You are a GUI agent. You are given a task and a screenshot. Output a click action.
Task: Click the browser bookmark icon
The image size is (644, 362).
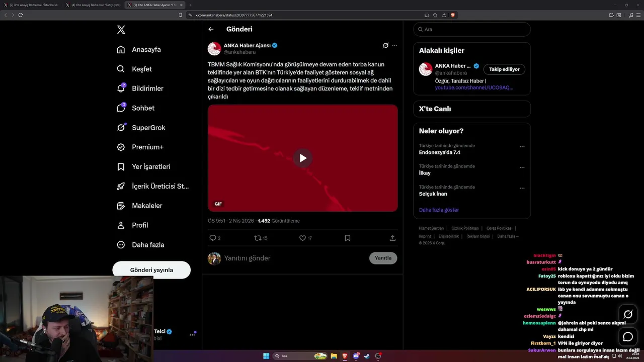pos(180,15)
